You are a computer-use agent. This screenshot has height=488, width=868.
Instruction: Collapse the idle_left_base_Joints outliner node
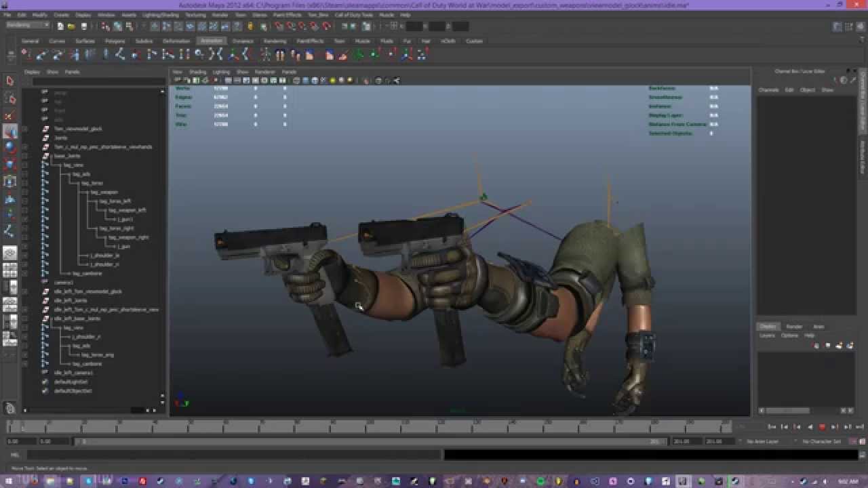(x=25, y=319)
